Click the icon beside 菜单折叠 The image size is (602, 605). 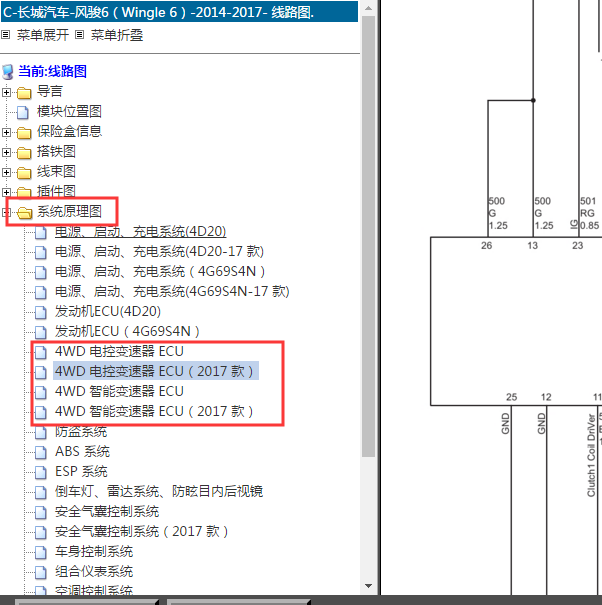[x=79, y=35]
